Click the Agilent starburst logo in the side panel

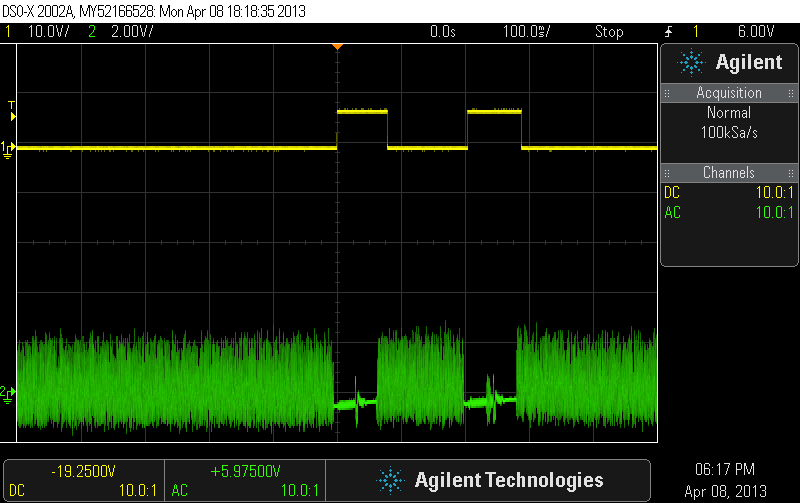coord(691,62)
